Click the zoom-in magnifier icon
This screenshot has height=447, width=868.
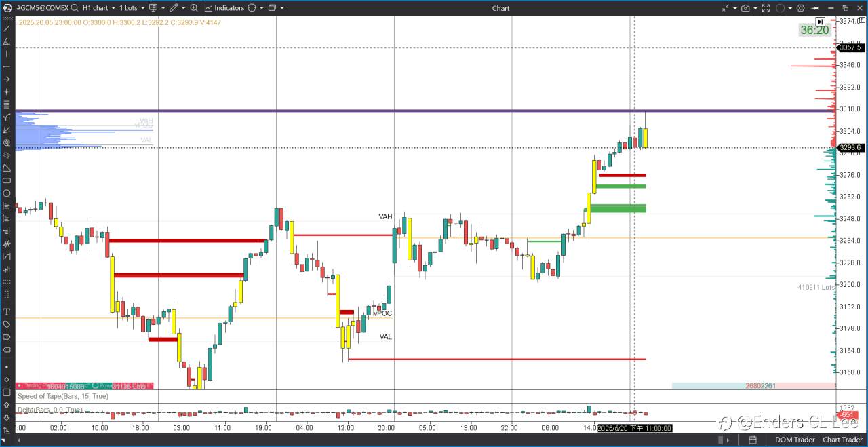[x=194, y=8]
